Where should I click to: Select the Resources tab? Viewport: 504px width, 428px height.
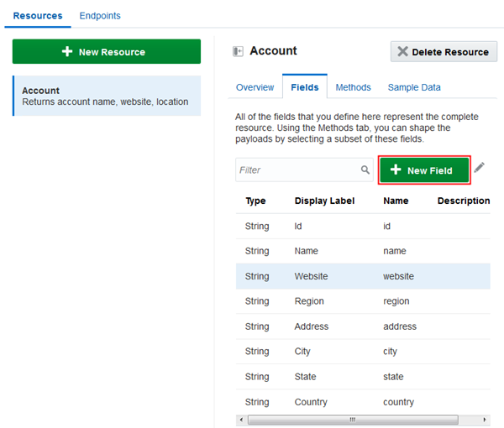pyautogui.click(x=38, y=16)
